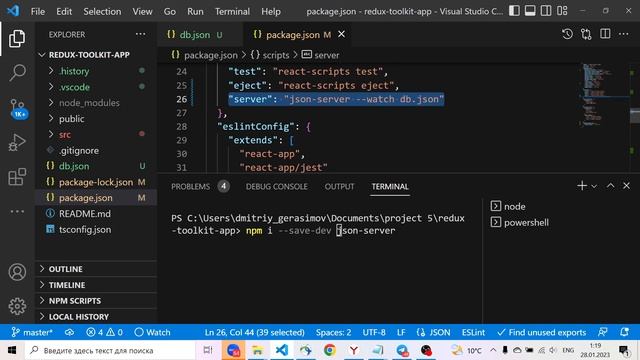Open Explorer views and more actions ellipsis

140,34
